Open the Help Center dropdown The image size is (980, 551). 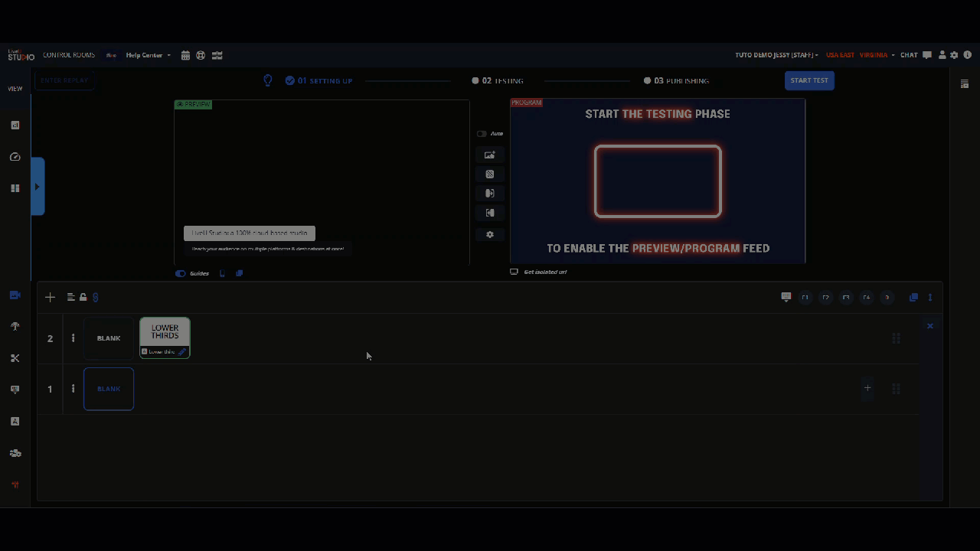(149, 55)
